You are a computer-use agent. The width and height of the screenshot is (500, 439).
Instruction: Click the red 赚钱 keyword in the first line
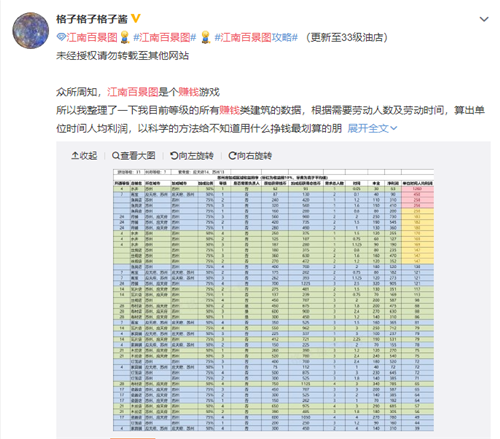point(188,92)
